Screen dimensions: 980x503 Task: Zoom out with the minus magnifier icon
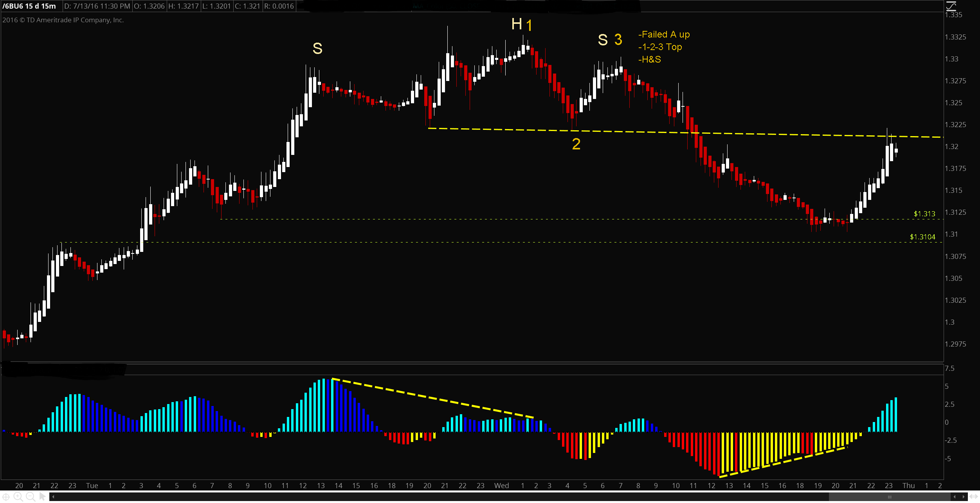coord(30,497)
